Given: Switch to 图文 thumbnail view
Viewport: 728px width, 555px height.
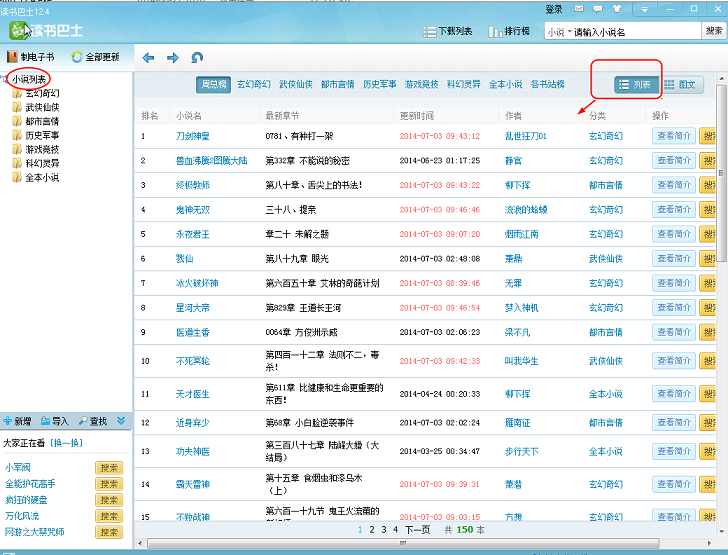Looking at the screenshot, I should (681, 85).
